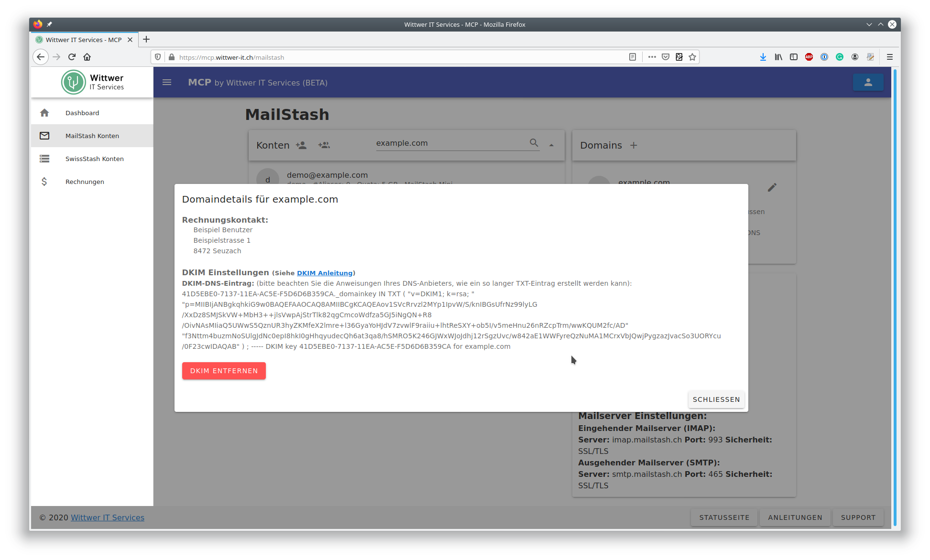Viewport: 930px width, 560px height.
Task: Click the browser back button
Action: click(x=41, y=57)
